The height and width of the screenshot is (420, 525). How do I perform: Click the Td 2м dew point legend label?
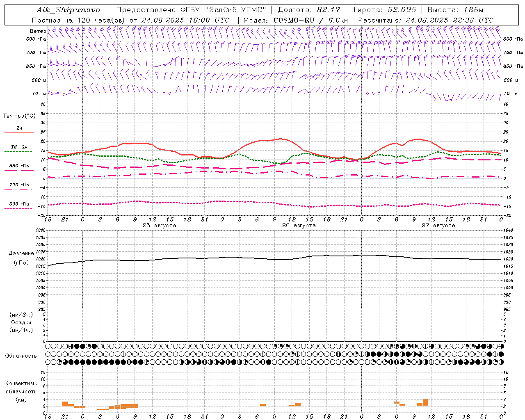coord(19,147)
